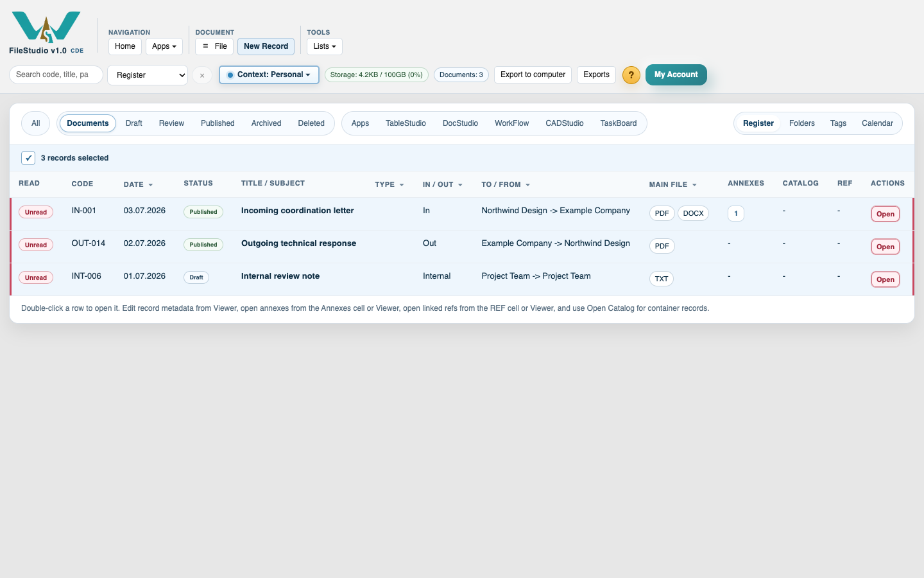The image size is (924, 578).
Task: Switch to the Calendar view tab
Action: [877, 123]
